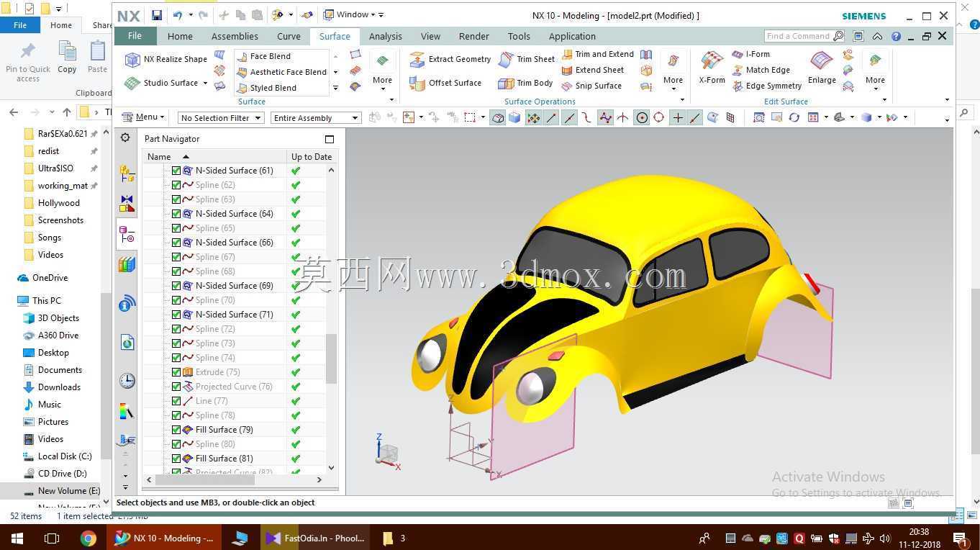The image size is (980, 550).
Task: Open the Assembly Navigator sidebar tab
Action: pos(127,173)
